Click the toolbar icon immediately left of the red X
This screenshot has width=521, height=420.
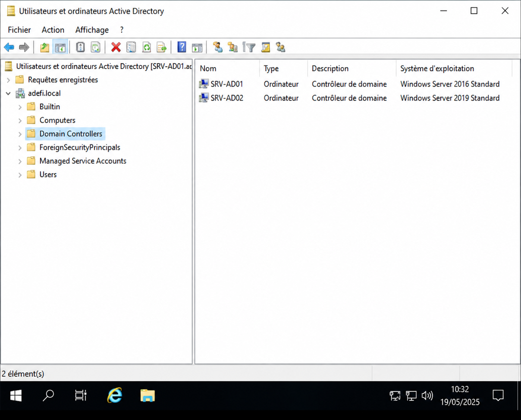coord(96,47)
